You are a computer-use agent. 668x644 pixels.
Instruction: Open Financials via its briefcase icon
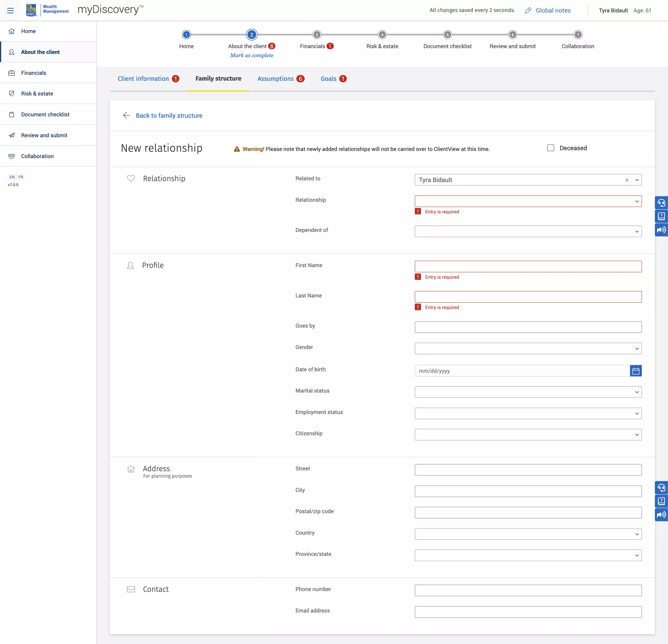tap(12, 73)
